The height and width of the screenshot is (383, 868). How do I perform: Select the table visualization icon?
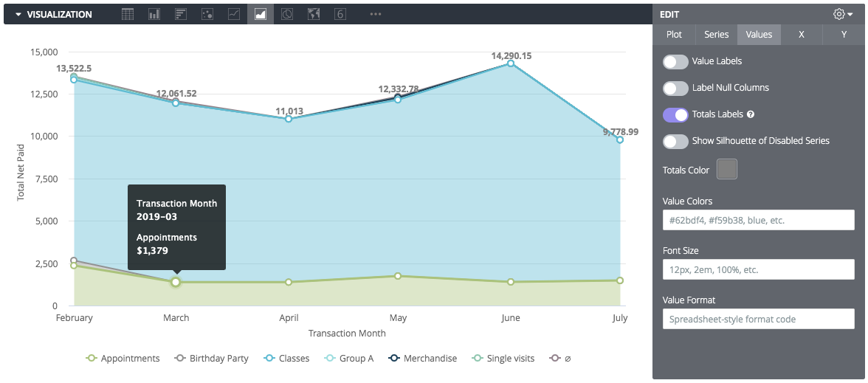click(128, 14)
